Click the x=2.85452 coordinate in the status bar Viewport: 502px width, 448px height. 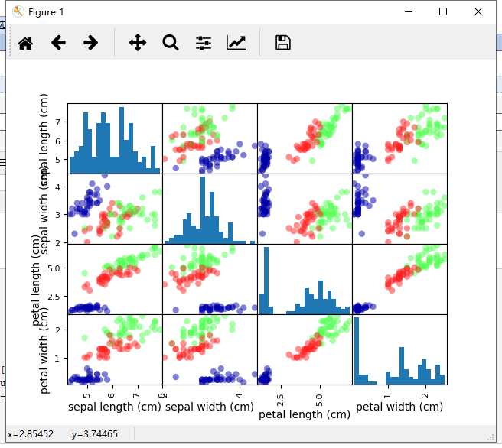(x=31, y=434)
